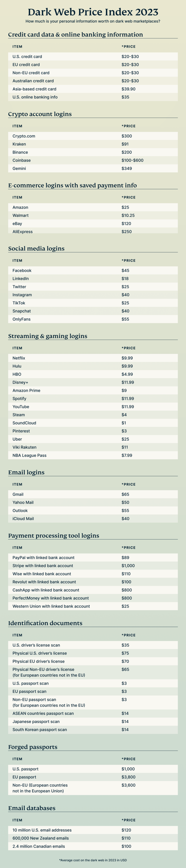This screenshot has width=186, height=868.
Task: Click the Viki Rakuten item
Action: click(24, 447)
